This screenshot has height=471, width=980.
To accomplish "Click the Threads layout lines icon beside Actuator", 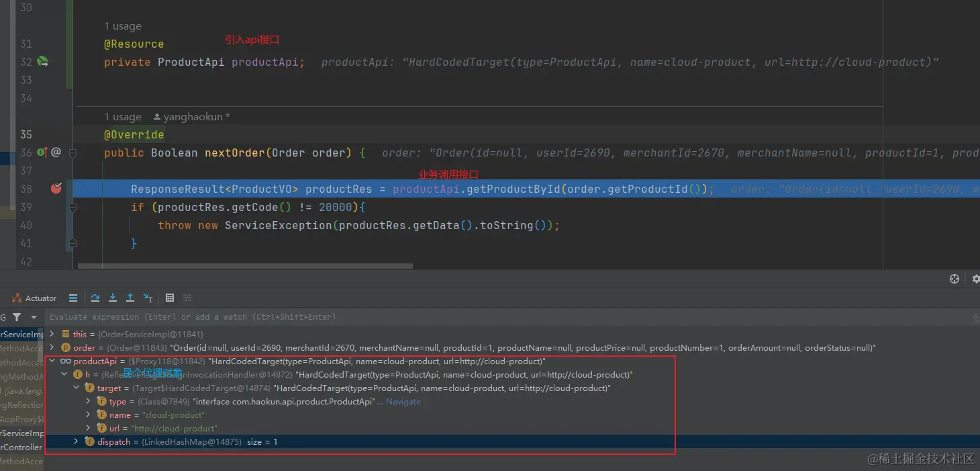I will pyautogui.click(x=73, y=298).
